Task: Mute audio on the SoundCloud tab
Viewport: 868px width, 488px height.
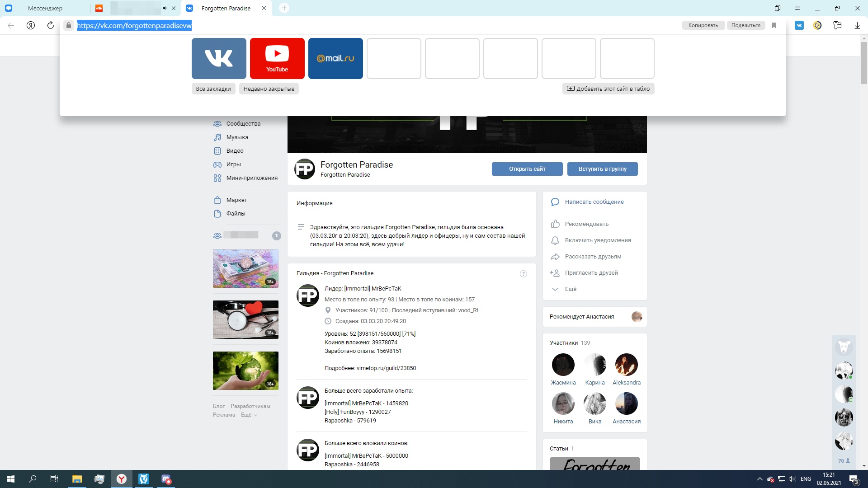Action: coord(165,8)
